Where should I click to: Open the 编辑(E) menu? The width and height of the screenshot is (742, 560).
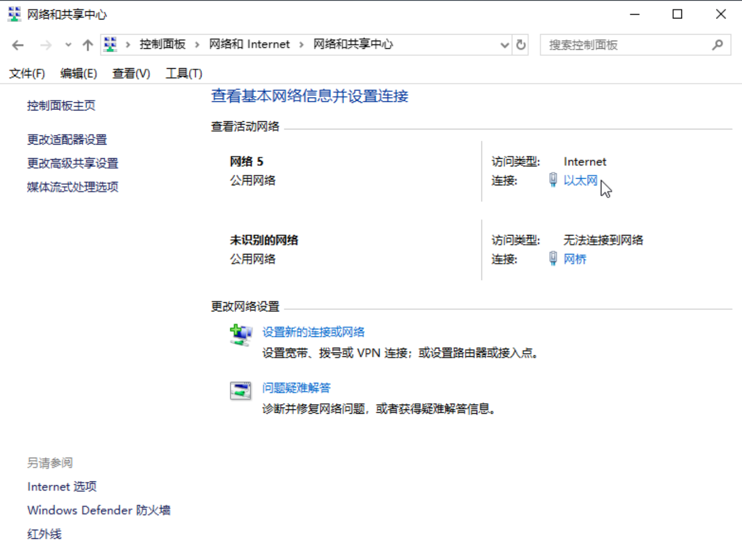[79, 73]
